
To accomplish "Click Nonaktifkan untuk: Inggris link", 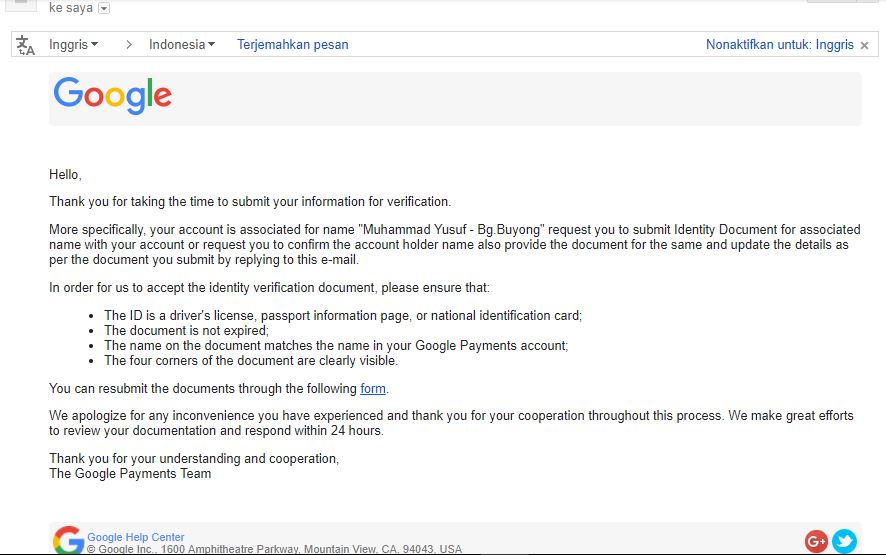I will pyautogui.click(x=780, y=44).
